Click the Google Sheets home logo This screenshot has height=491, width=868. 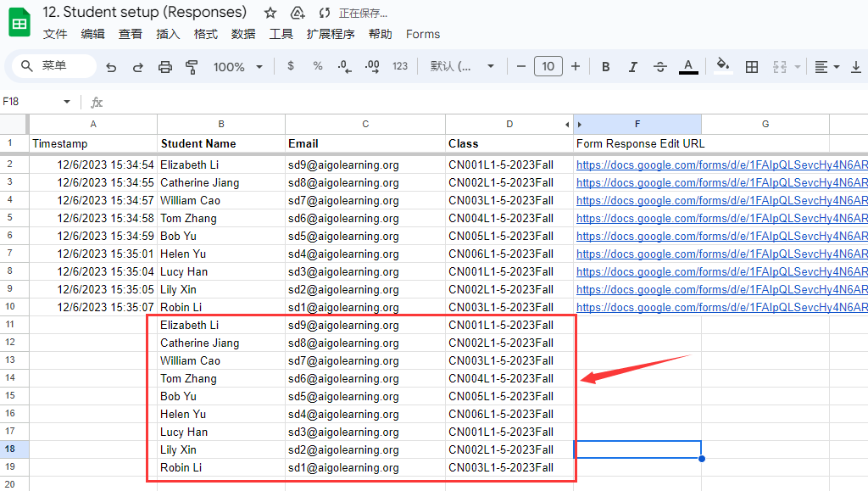(19, 22)
